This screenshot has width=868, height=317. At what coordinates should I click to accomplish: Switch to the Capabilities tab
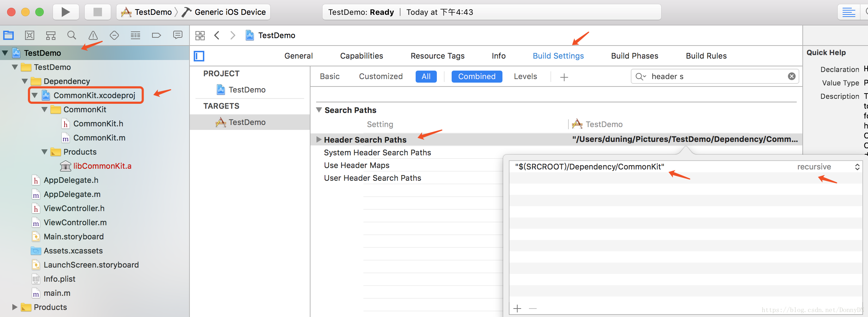361,56
